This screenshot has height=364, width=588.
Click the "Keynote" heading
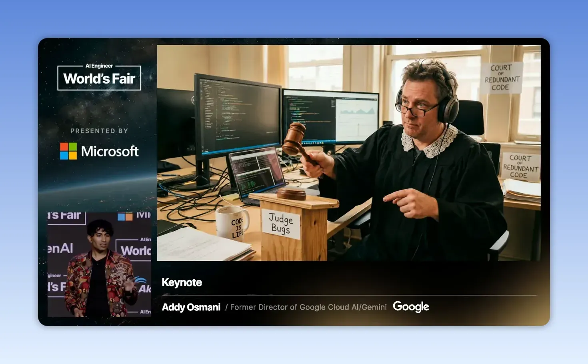[x=182, y=282]
